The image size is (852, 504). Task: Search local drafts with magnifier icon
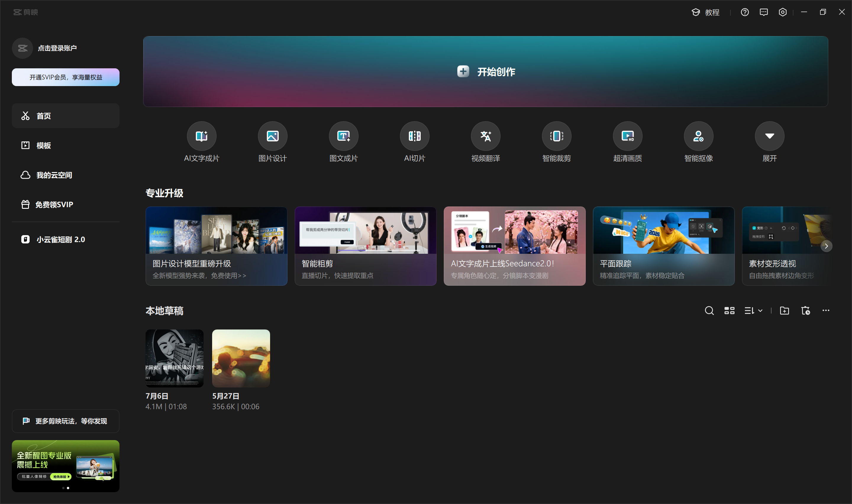coord(709,310)
